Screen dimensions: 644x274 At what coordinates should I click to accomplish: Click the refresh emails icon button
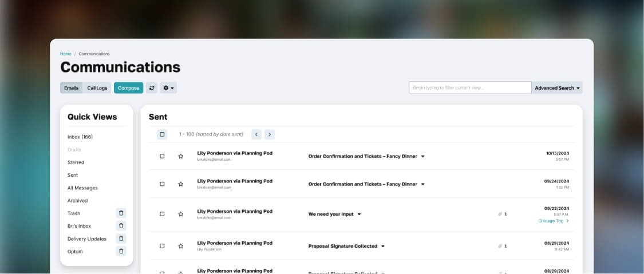pos(152,88)
